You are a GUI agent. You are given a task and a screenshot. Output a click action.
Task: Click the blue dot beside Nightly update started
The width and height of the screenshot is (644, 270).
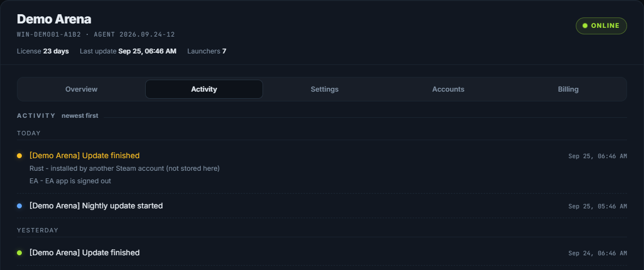(19, 206)
